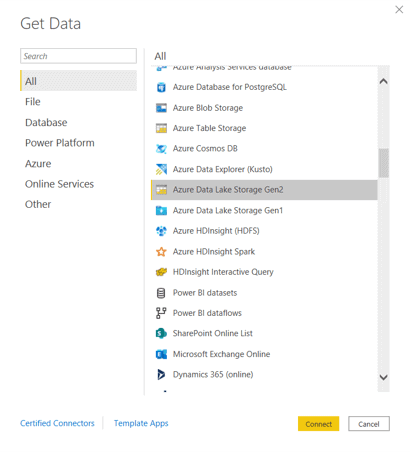Open the Template Apps link
Viewport: 410px width, 452px height.
141,423
